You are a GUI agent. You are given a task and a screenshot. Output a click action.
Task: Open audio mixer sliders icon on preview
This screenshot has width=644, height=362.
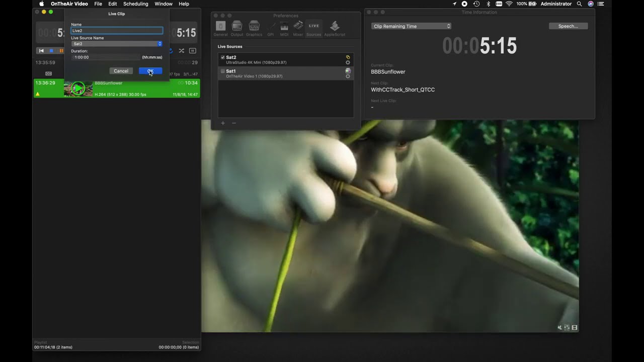(567, 328)
